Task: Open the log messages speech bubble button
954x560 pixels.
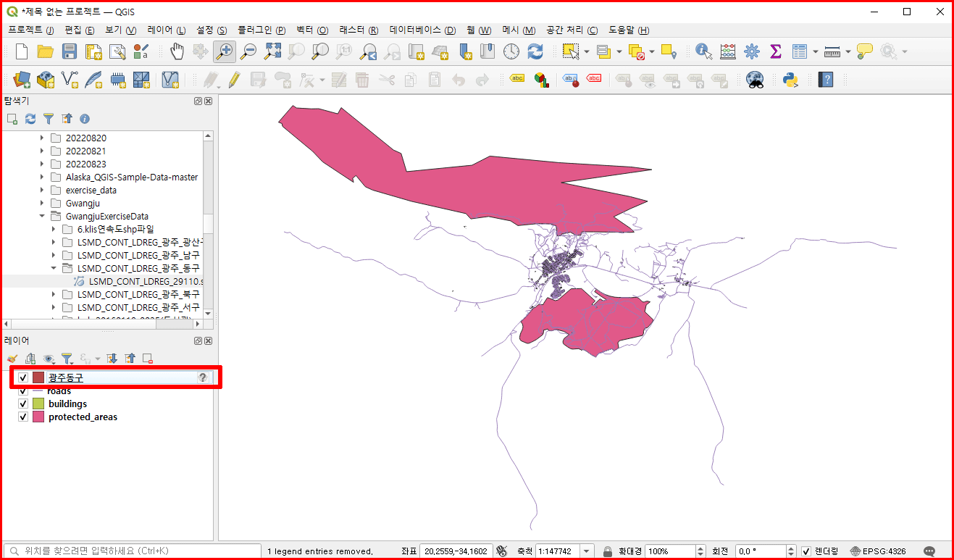Action: click(929, 551)
